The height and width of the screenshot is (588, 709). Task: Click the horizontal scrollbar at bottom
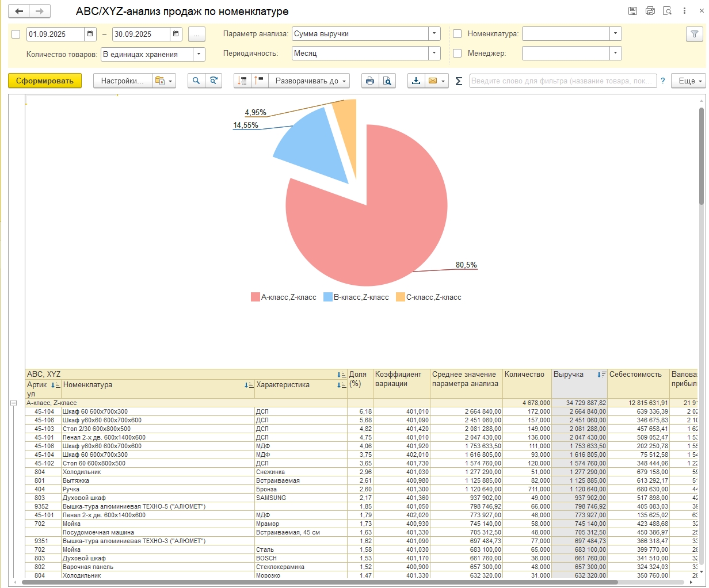[x=319, y=582]
